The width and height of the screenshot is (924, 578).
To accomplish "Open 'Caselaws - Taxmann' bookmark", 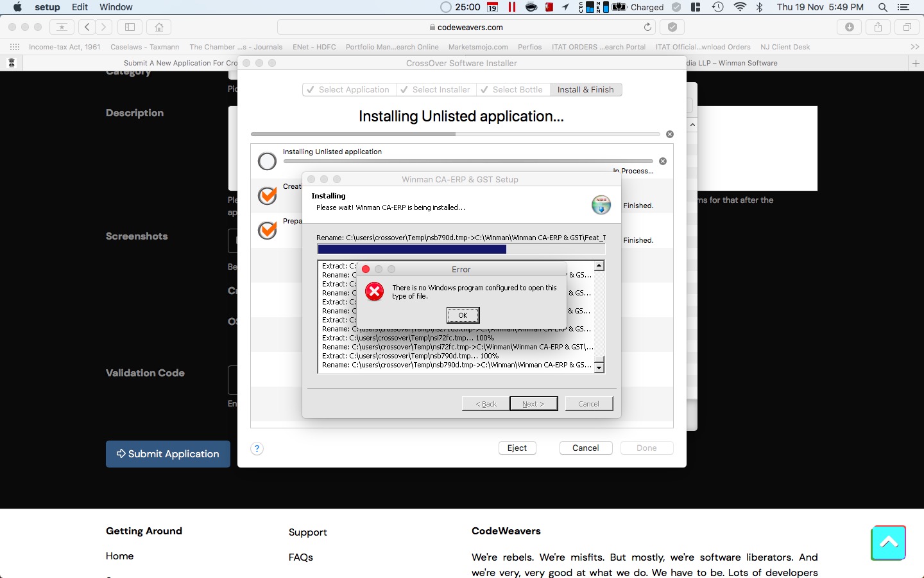I will click(145, 47).
